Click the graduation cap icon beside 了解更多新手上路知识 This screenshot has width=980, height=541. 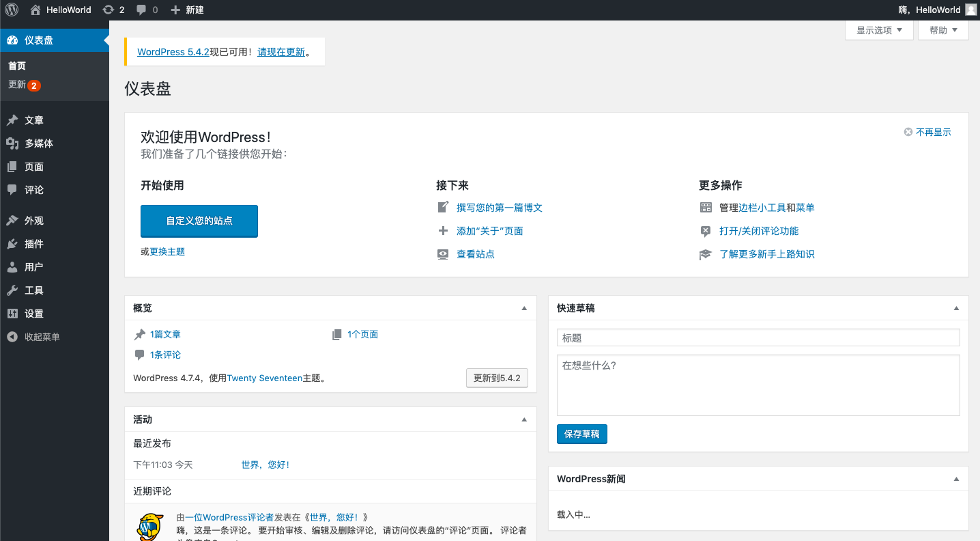click(x=706, y=254)
